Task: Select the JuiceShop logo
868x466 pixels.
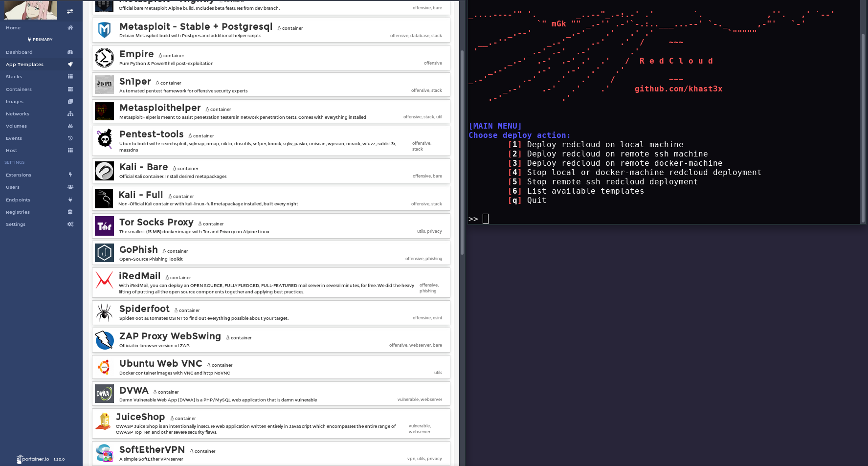Action: tap(103, 422)
